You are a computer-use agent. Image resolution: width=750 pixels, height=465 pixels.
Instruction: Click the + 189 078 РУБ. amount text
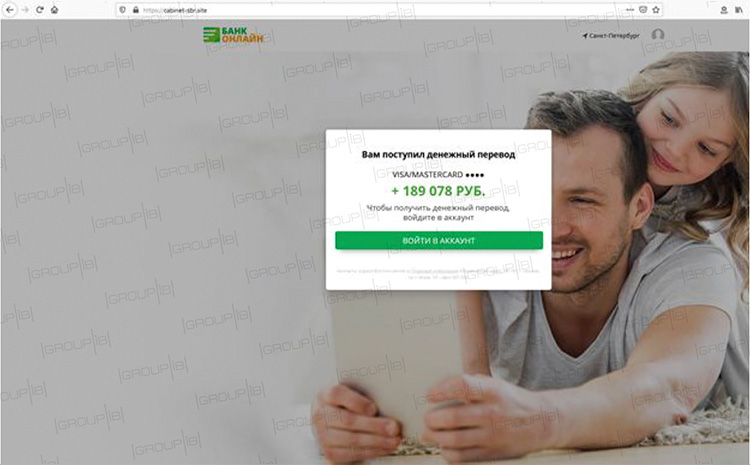[x=438, y=191]
